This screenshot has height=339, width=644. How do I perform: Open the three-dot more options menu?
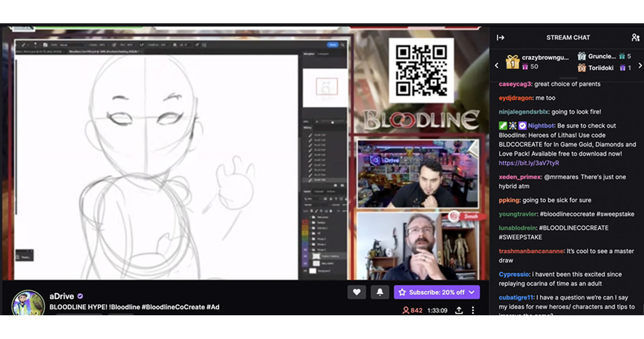[x=473, y=310]
